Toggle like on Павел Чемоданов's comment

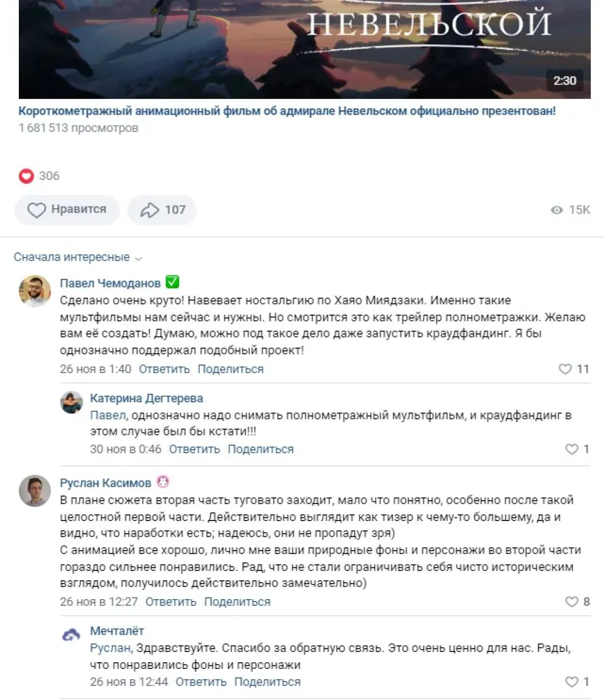point(565,369)
